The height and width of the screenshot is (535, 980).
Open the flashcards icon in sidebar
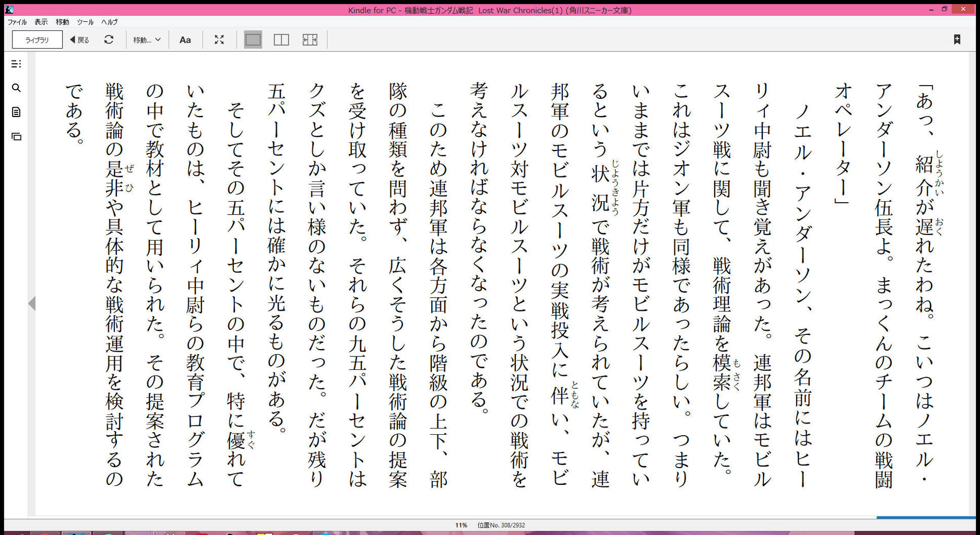click(x=16, y=136)
